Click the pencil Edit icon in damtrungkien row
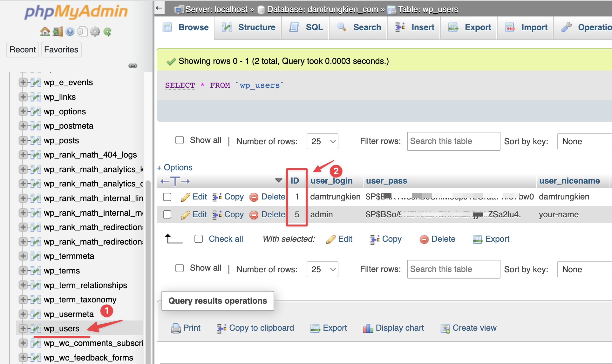 (185, 197)
